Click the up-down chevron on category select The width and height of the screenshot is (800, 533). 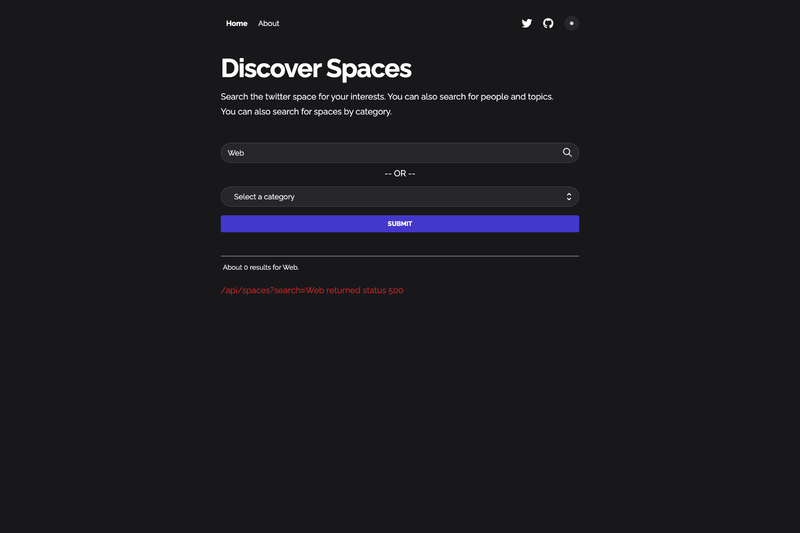pyautogui.click(x=568, y=197)
